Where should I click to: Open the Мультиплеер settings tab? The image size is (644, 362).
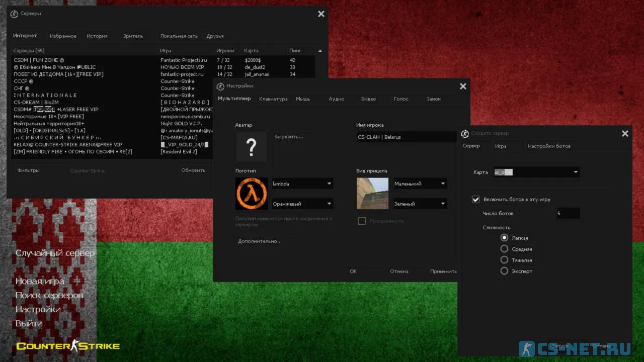tap(234, 99)
